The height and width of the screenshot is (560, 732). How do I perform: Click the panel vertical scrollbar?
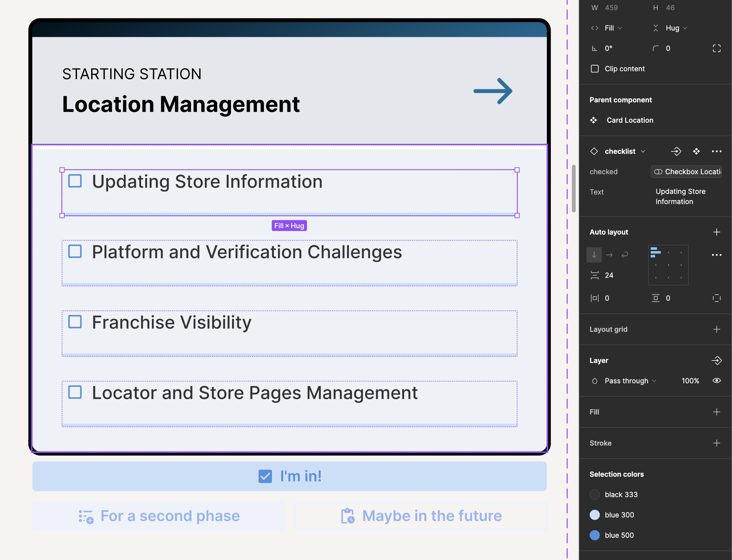pyautogui.click(x=573, y=188)
